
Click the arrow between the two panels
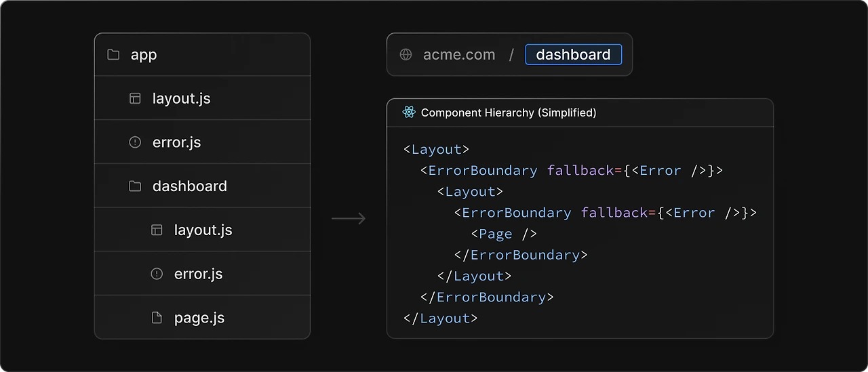point(349,218)
